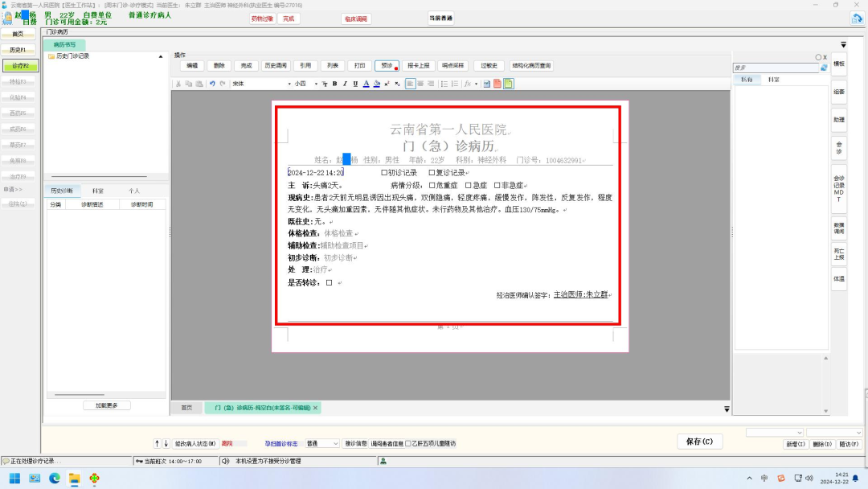Click the blue image insert icon in toolbar
The image size is (868, 489).
point(486,84)
